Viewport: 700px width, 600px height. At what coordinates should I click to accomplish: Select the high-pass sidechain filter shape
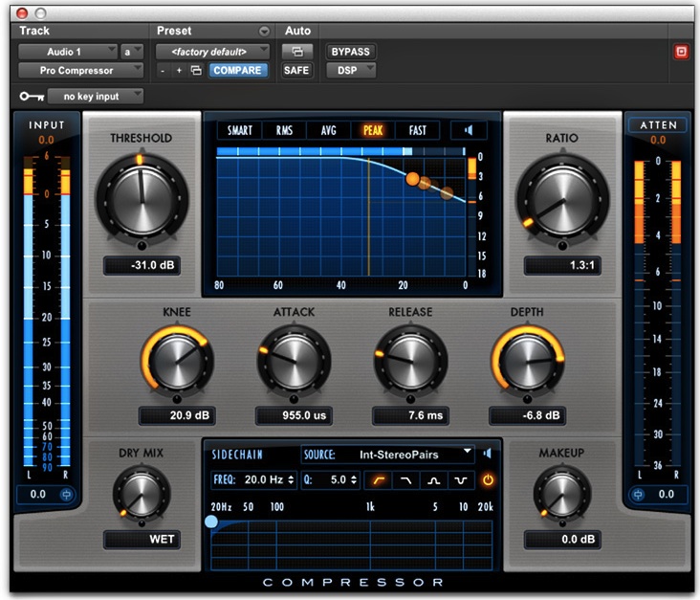point(379,480)
